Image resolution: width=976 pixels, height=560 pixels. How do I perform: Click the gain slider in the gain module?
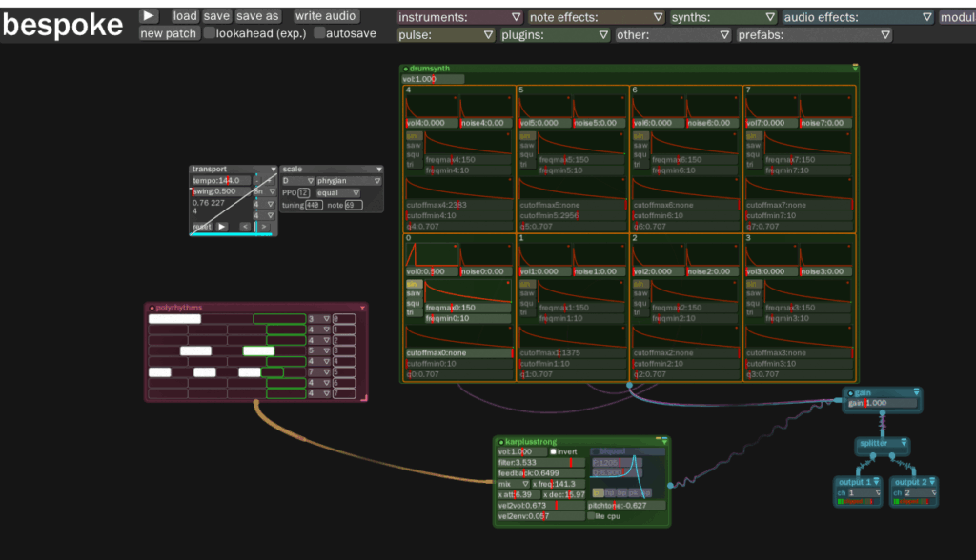[882, 403]
